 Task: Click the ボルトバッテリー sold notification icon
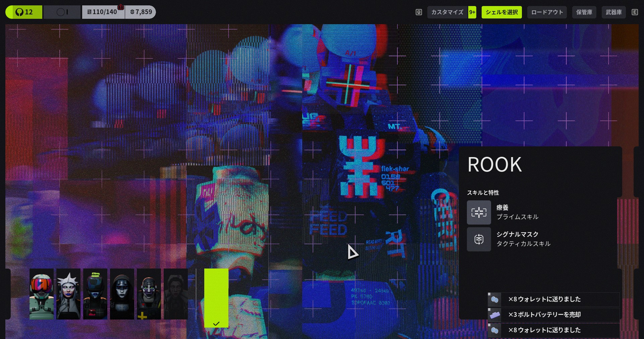pos(495,315)
